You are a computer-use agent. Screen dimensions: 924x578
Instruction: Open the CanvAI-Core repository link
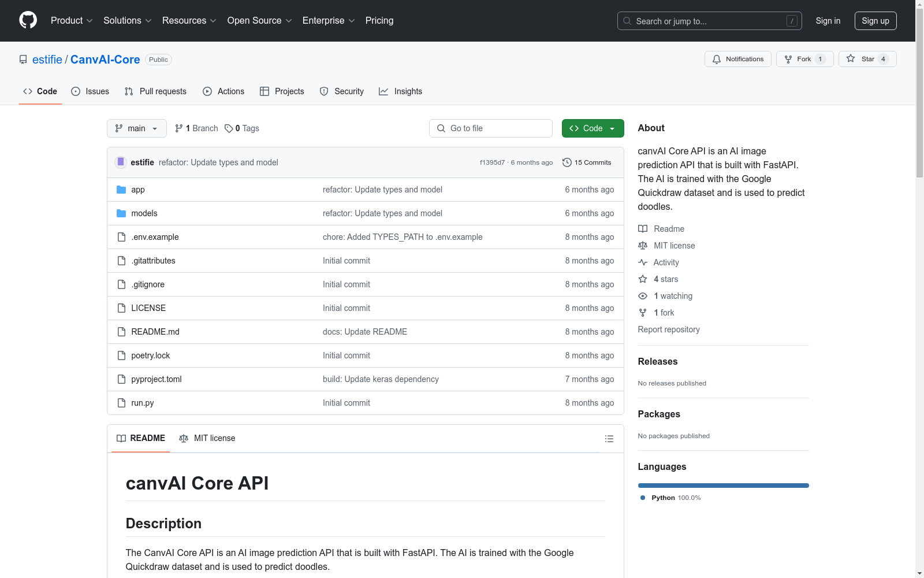click(105, 60)
